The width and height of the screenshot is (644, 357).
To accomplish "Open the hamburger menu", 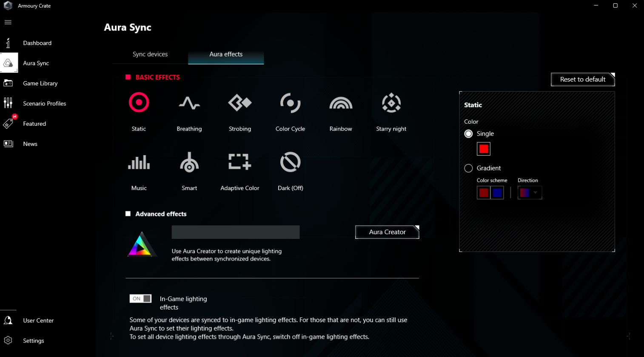I will point(7,22).
